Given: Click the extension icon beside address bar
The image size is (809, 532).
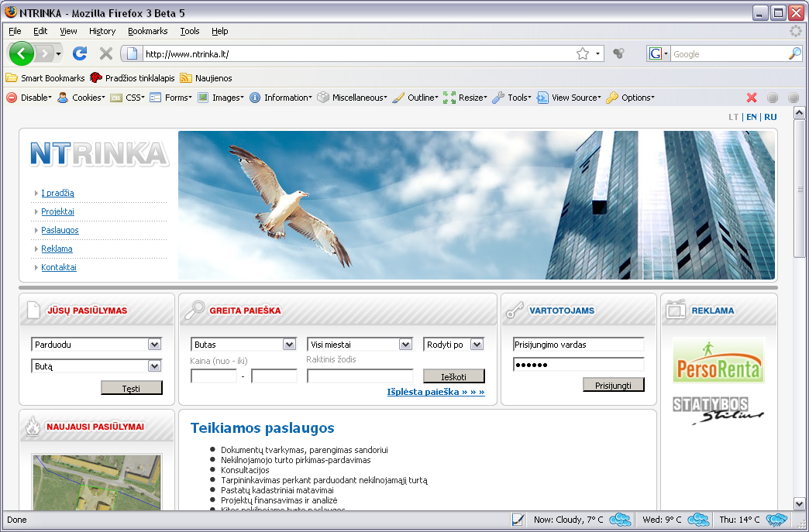Looking at the screenshot, I should pyautogui.click(x=618, y=53).
